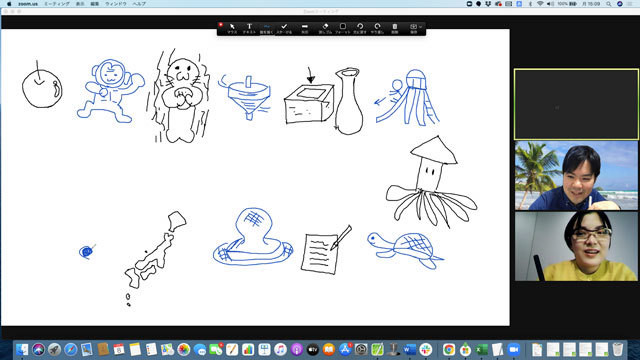Open the ウィンドウ menu
Screen dimensions: 640x360
pyautogui.click(x=116, y=4)
